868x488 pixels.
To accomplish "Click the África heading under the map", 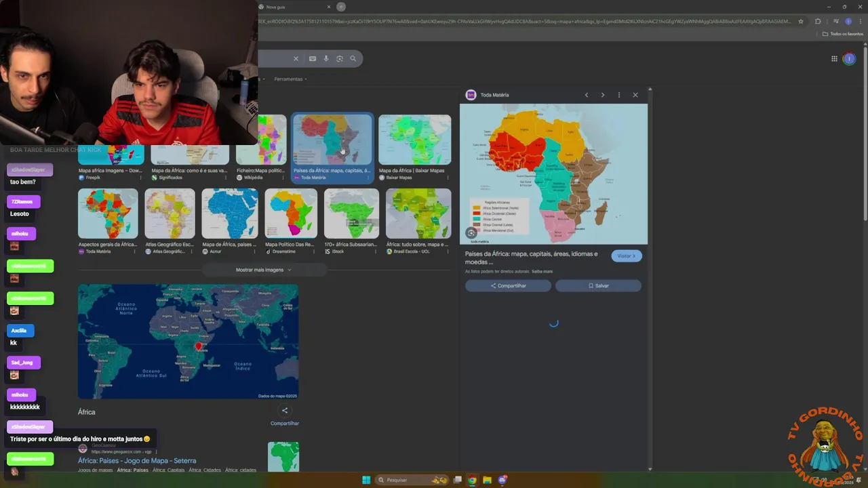I will click(87, 412).
